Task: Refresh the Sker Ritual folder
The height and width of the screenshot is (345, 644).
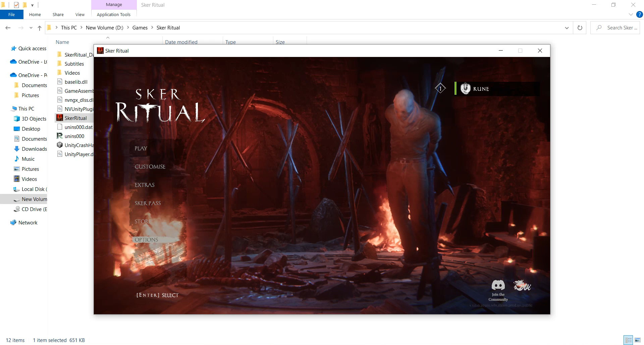Action: (580, 28)
